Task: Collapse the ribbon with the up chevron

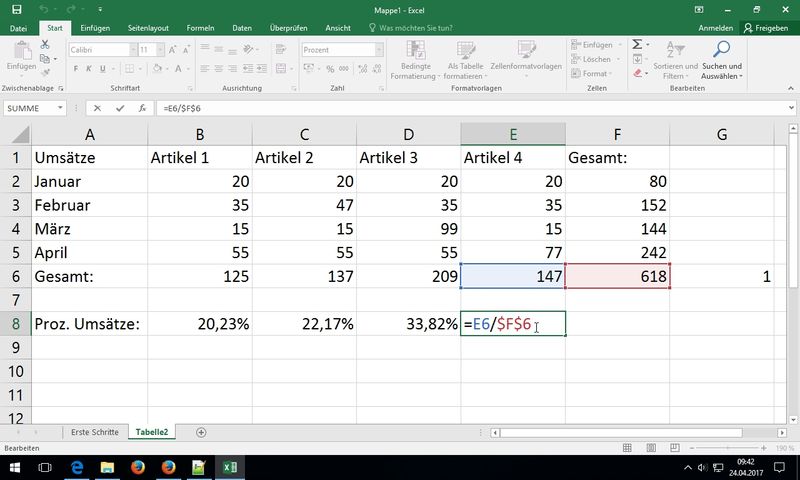Action: [790, 88]
